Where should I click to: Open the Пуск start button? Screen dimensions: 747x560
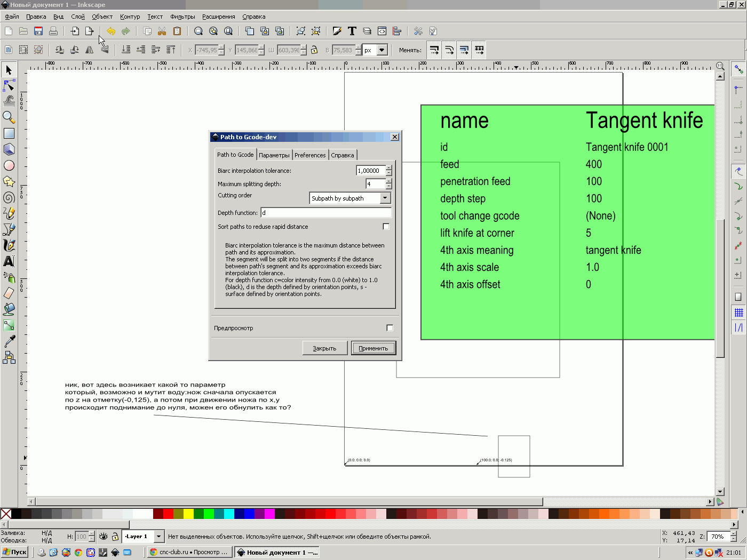click(x=15, y=553)
